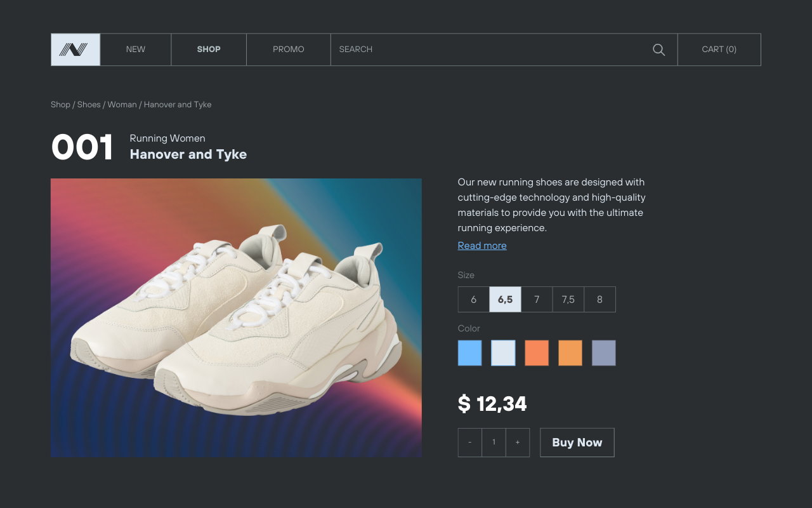This screenshot has height=508, width=812.
Task: Choose size 7,5 option
Action: click(x=568, y=300)
